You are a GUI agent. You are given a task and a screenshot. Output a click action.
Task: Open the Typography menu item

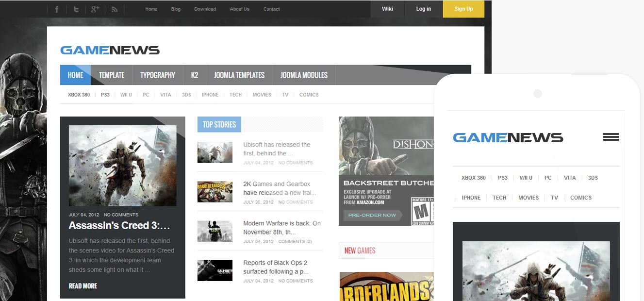tap(157, 75)
